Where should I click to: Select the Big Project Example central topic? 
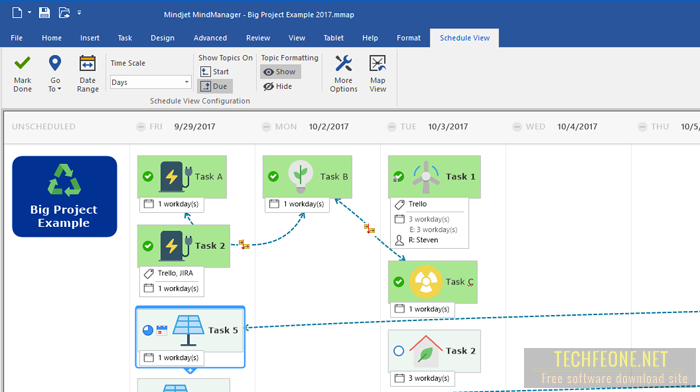(x=65, y=196)
